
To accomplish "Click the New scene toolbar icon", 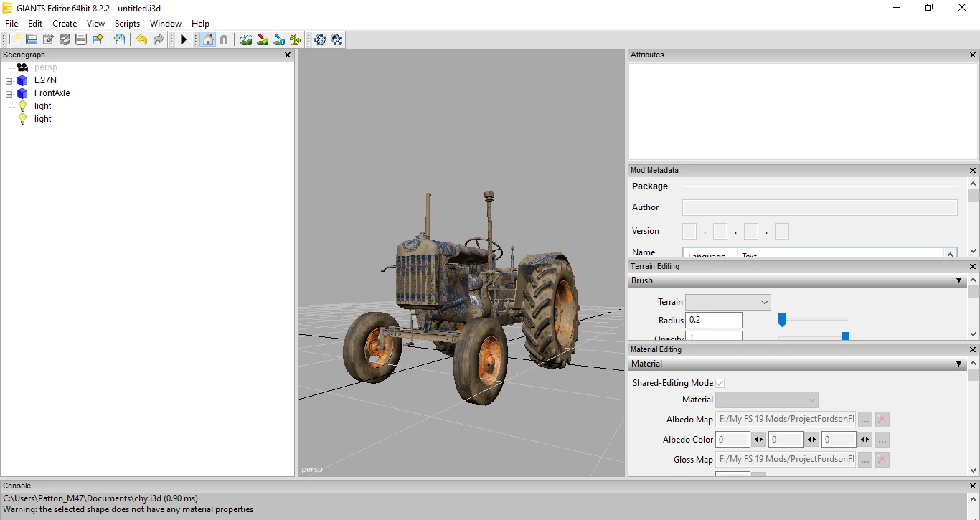I will pyautogui.click(x=14, y=40).
